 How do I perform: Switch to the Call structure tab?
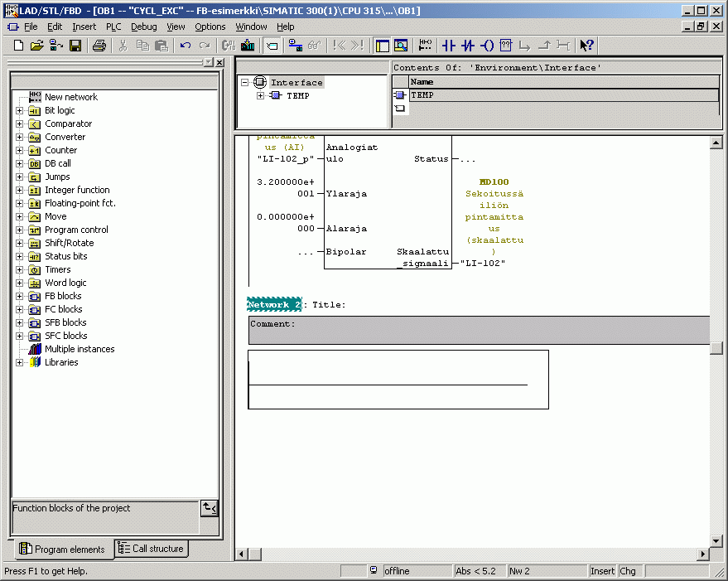click(x=152, y=549)
